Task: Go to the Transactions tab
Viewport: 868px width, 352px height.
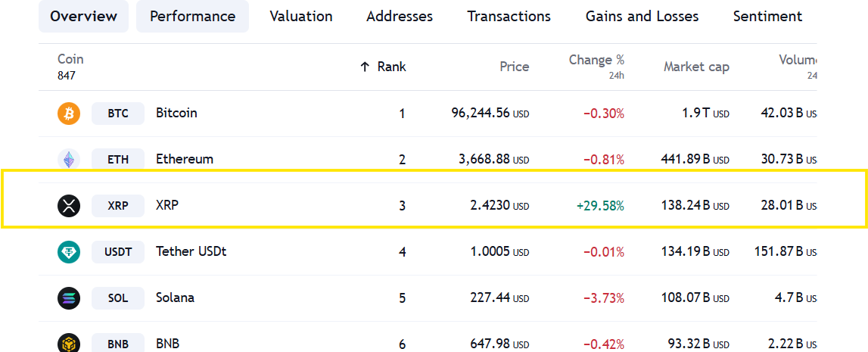Action: tap(509, 16)
